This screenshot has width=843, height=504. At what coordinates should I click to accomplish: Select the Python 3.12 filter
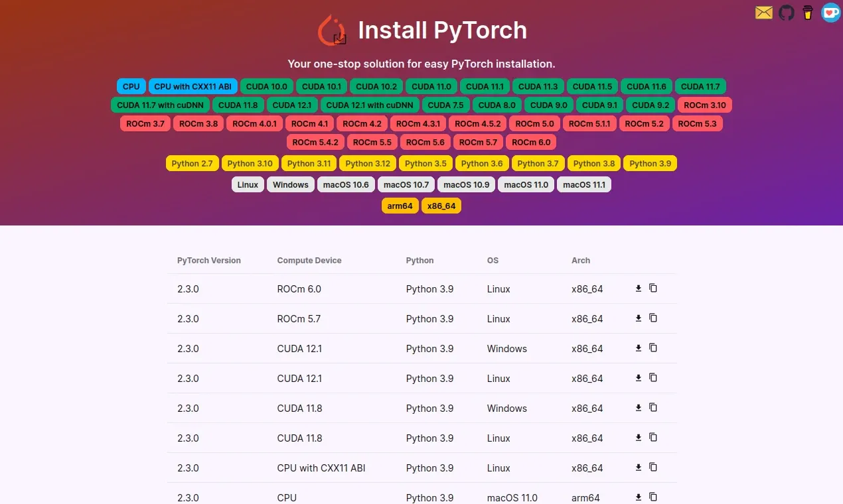(x=368, y=163)
